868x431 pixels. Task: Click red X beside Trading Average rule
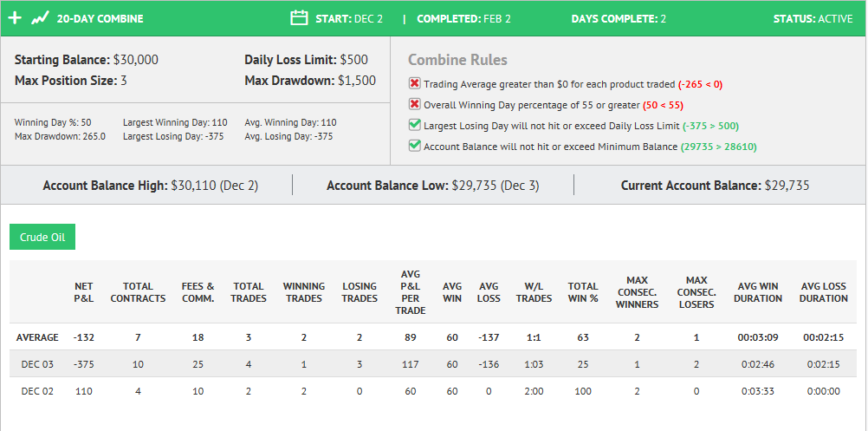point(414,83)
